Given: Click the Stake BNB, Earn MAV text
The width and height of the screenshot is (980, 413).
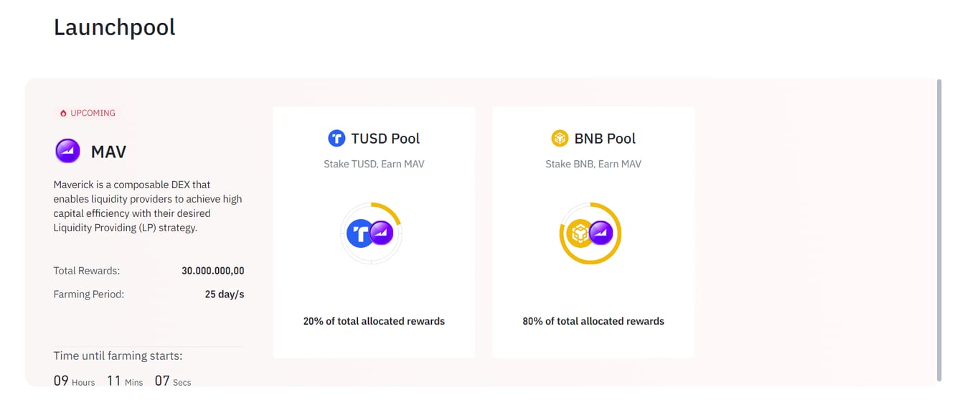Looking at the screenshot, I should tap(593, 164).
